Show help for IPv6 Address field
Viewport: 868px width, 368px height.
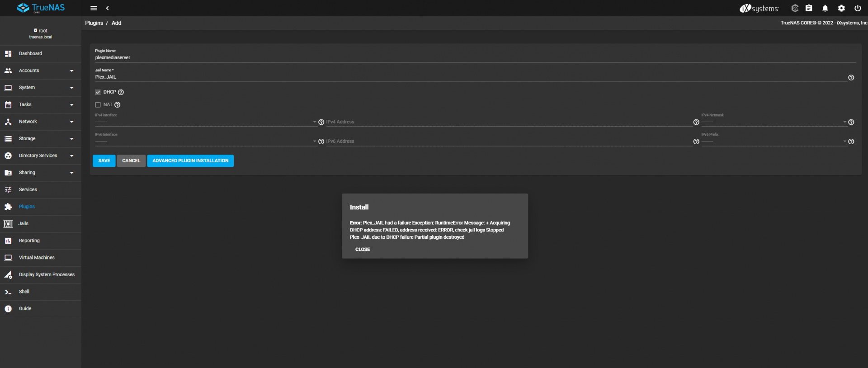tap(696, 142)
